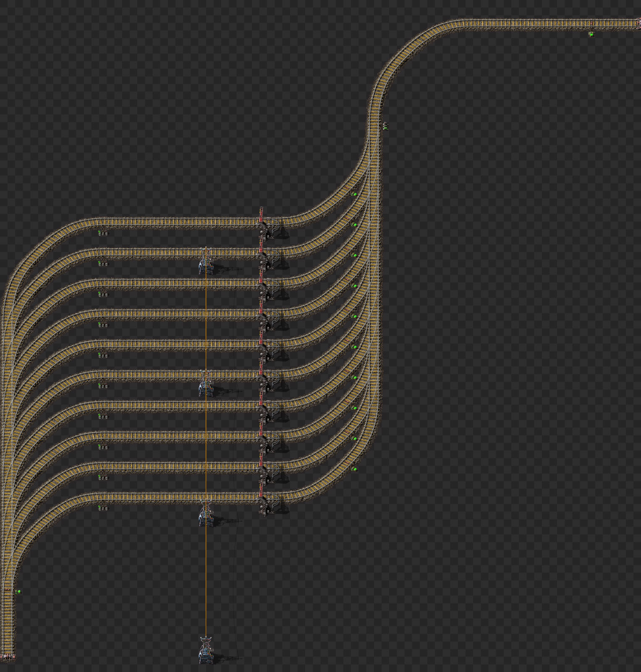Click the big electric pole below all the tracks

click(x=205, y=650)
